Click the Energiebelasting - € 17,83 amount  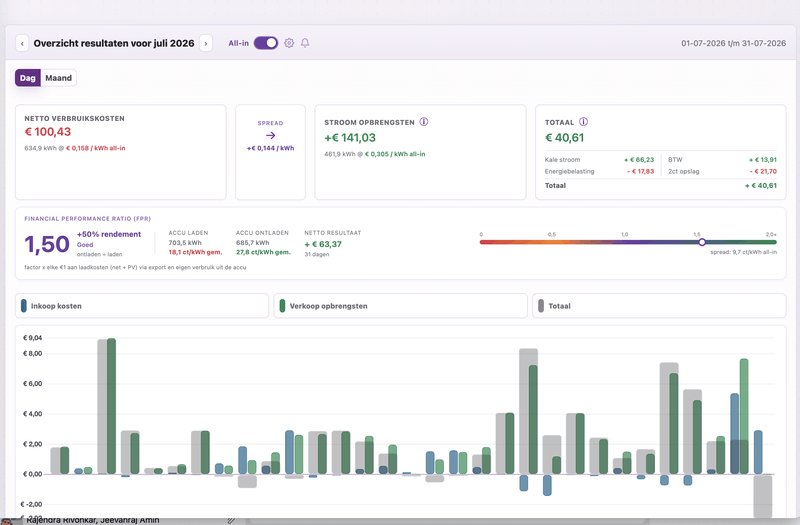point(640,171)
